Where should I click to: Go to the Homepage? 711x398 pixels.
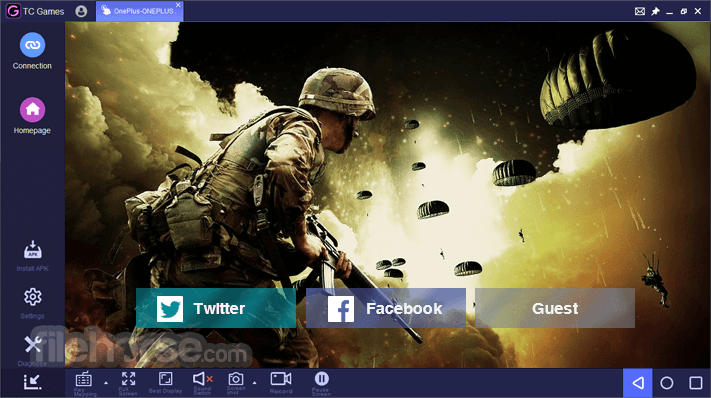pyautogui.click(x=32, y=116)
